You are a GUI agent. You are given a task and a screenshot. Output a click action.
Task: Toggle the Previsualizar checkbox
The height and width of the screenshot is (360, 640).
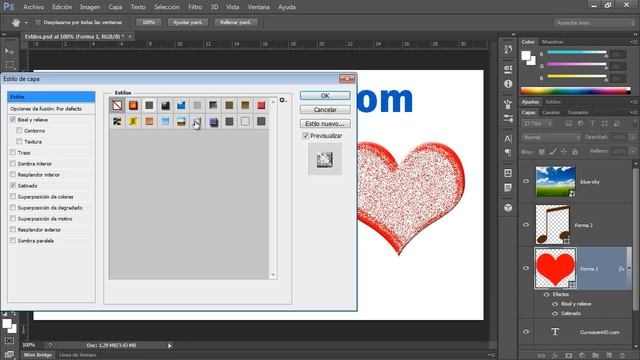305,136
